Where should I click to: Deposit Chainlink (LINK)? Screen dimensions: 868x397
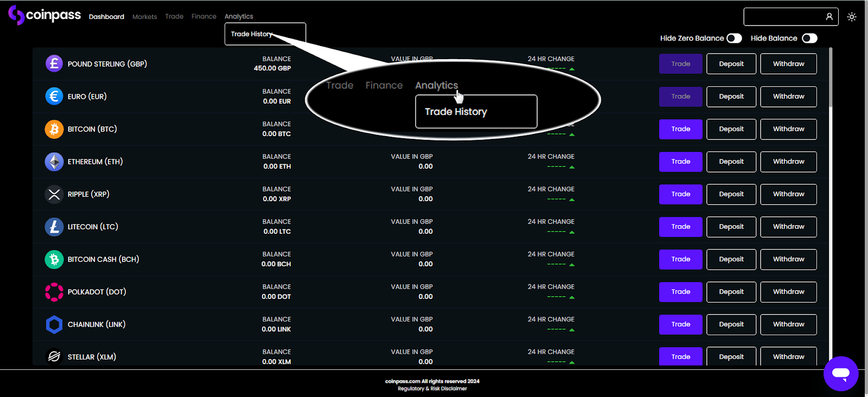pyautogui.click(x=731, y=324)
